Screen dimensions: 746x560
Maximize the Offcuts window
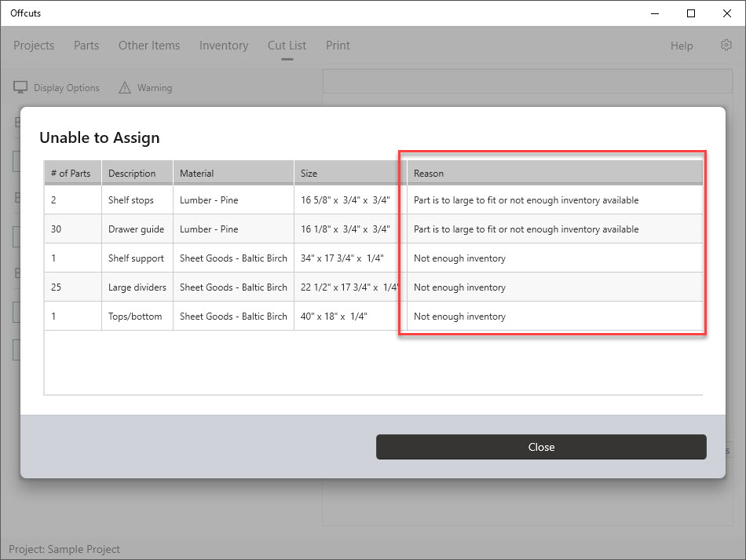(691, 13)
